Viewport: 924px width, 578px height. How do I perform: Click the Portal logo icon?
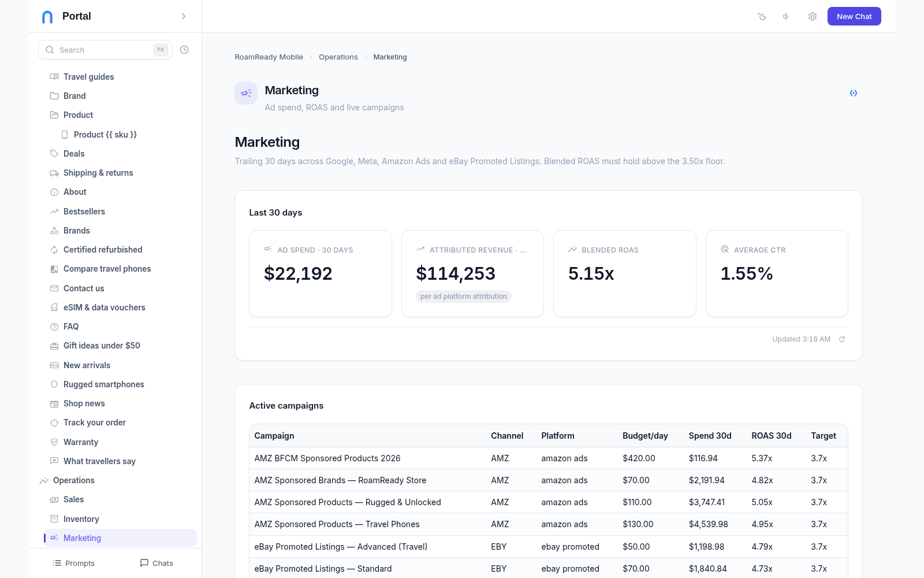click(47, 17)
